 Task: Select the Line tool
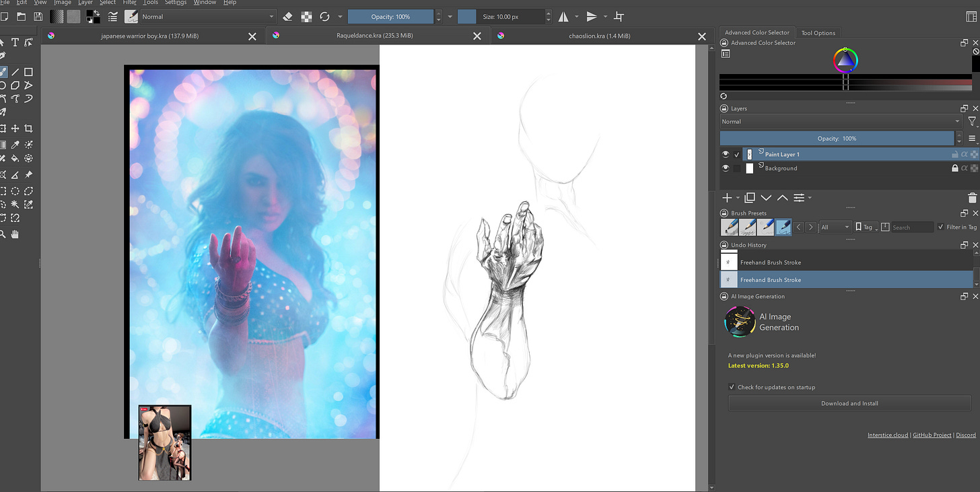(15, 72)
